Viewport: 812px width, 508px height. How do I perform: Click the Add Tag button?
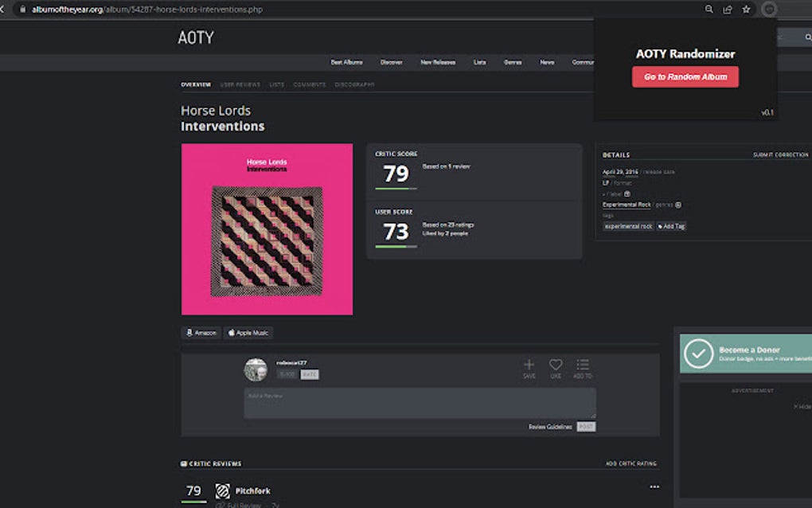click(x=671, y=226)
